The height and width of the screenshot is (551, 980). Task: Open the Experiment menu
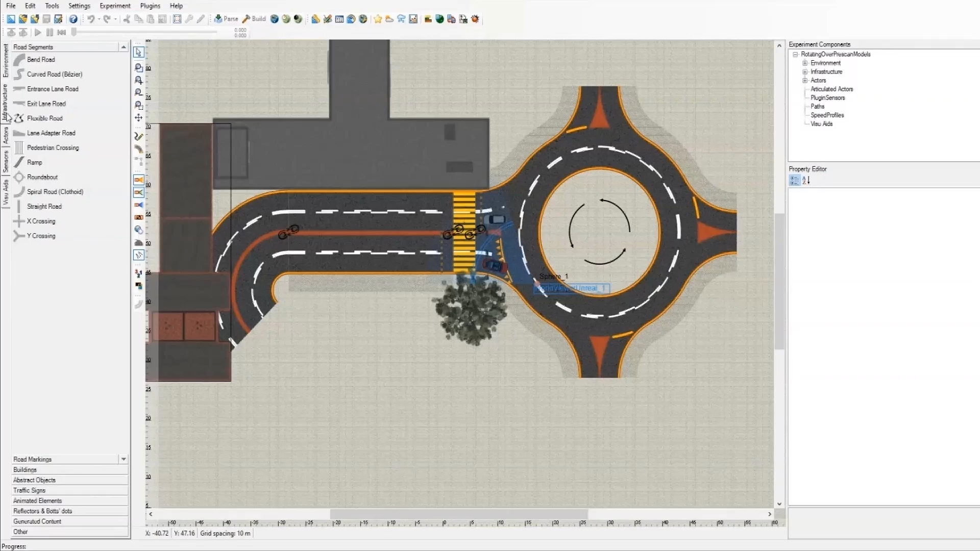click(114, 6)
